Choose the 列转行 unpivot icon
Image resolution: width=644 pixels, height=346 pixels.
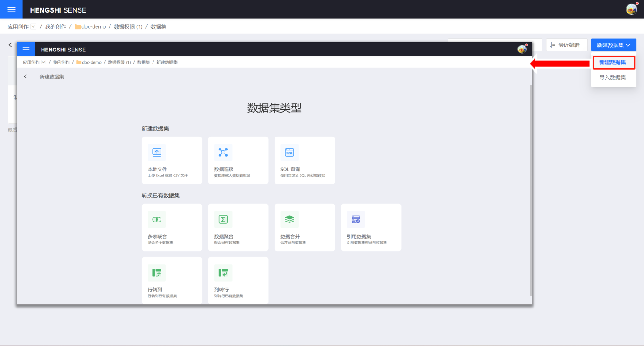tap(223, 273)
